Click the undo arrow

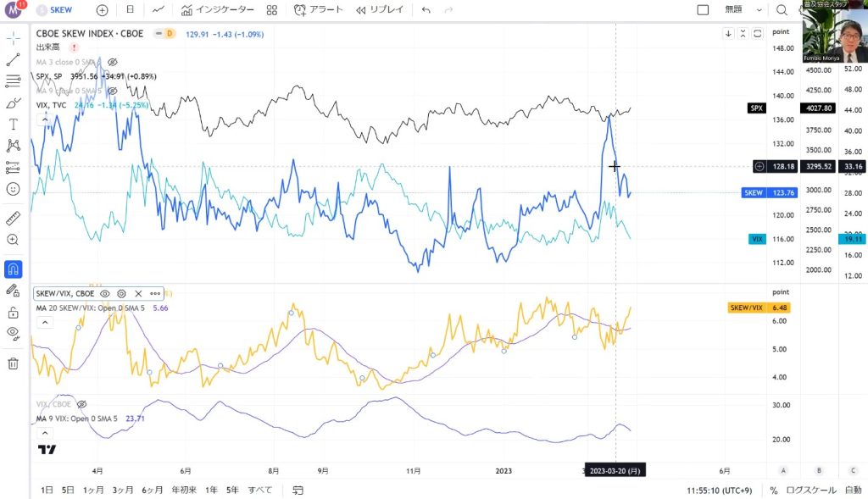[426, 10]
